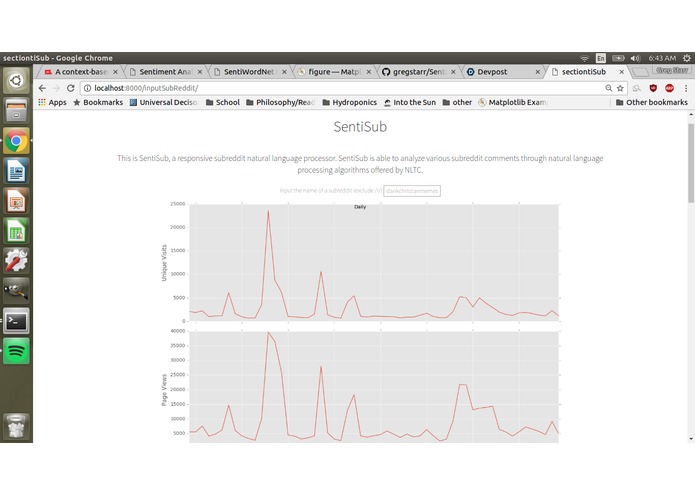Open the battery status indicator
695x494 pixels.
[618, 58]
